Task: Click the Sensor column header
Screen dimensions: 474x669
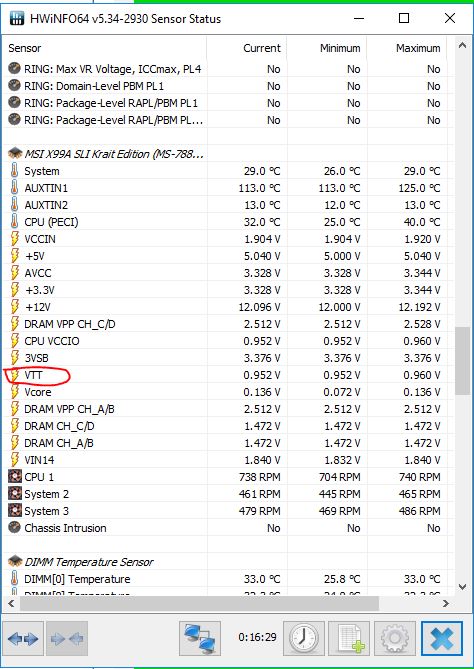Action: click(25, 48)
